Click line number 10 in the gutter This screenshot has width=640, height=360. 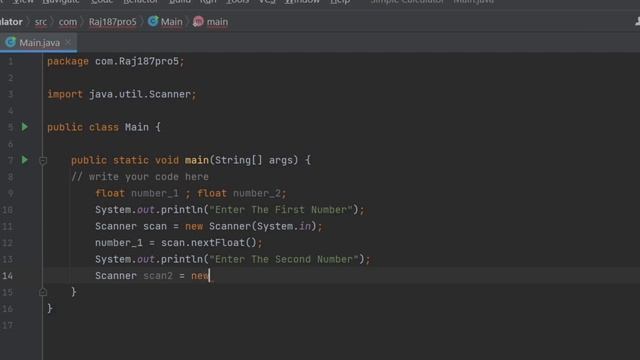pos(7,210)
